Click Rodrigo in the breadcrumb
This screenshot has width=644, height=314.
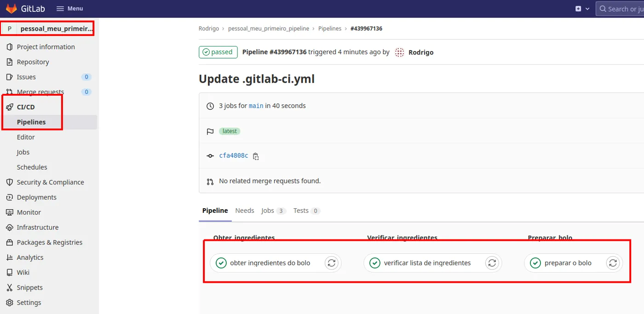[209, 29]
